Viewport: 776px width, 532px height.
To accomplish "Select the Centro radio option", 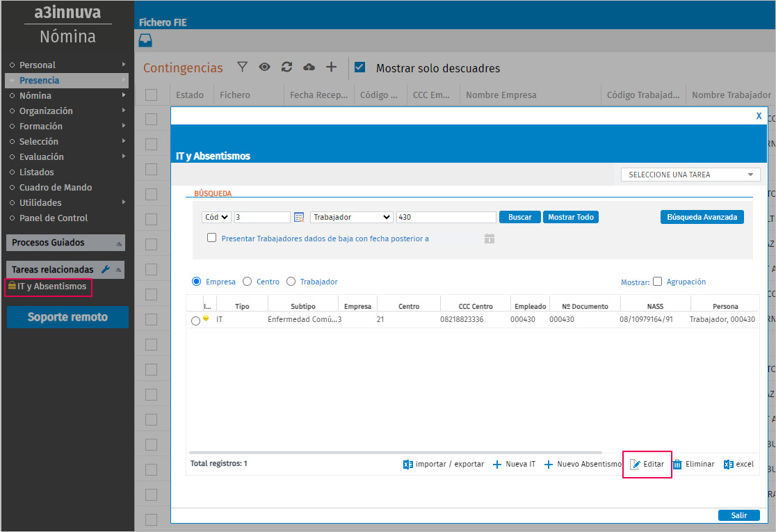I will point(248,282).
